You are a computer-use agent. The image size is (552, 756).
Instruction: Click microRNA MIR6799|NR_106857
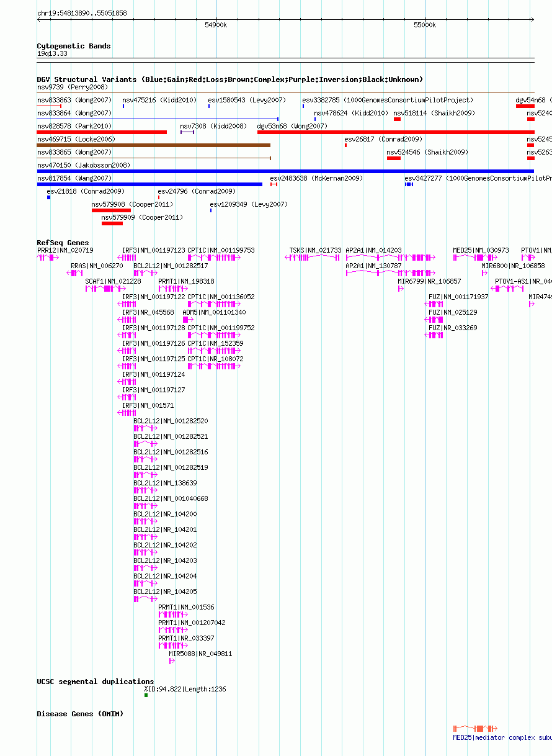click(x=429, y=281)
